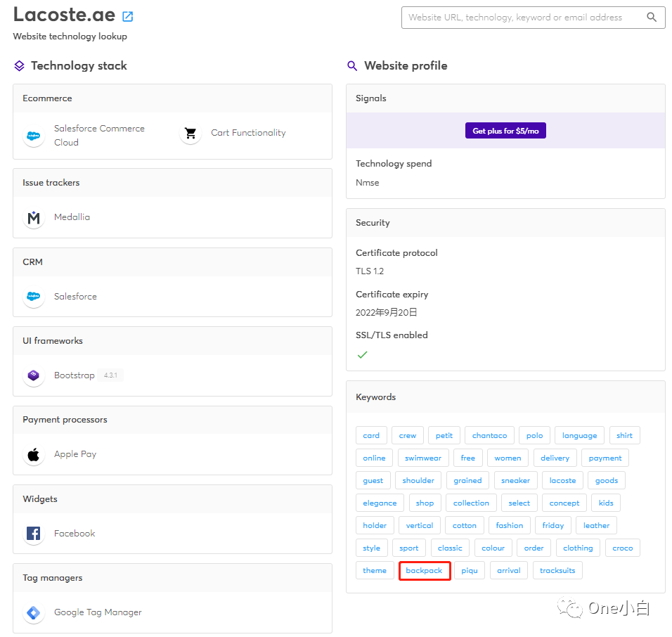Select the 'online' keyword tag
The image size is (672, 637).
pos(374,458)
